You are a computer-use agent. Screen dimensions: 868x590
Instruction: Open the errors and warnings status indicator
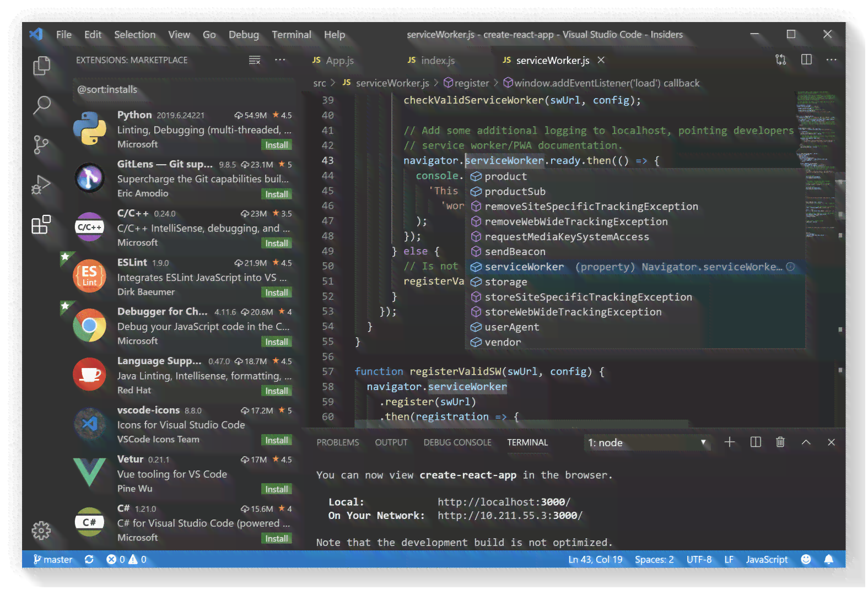coord(126,560)
